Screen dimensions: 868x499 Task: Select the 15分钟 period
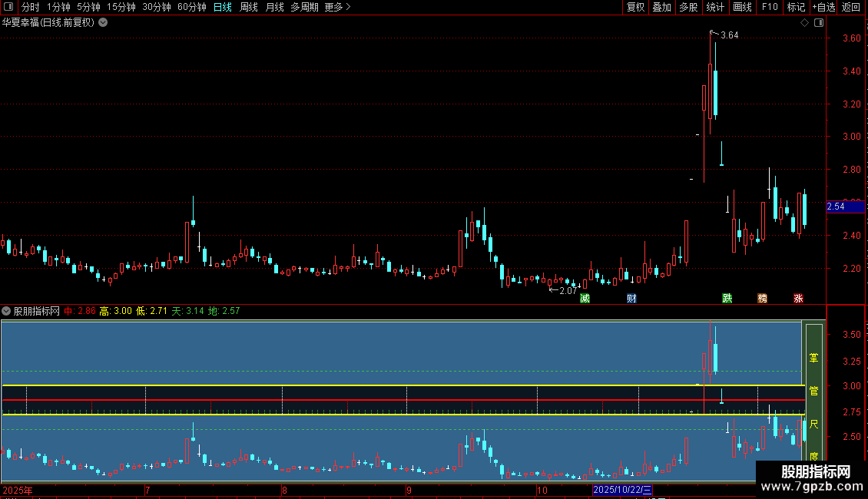121,7
